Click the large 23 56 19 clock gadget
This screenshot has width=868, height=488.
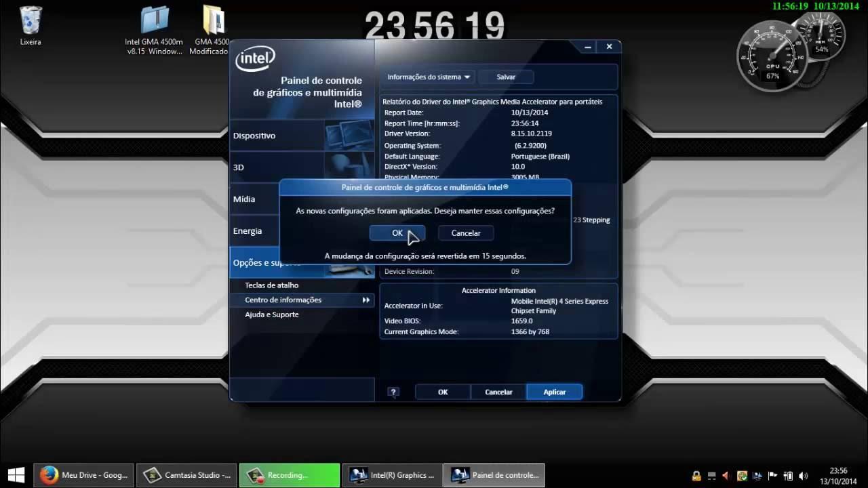coord(435,26)
